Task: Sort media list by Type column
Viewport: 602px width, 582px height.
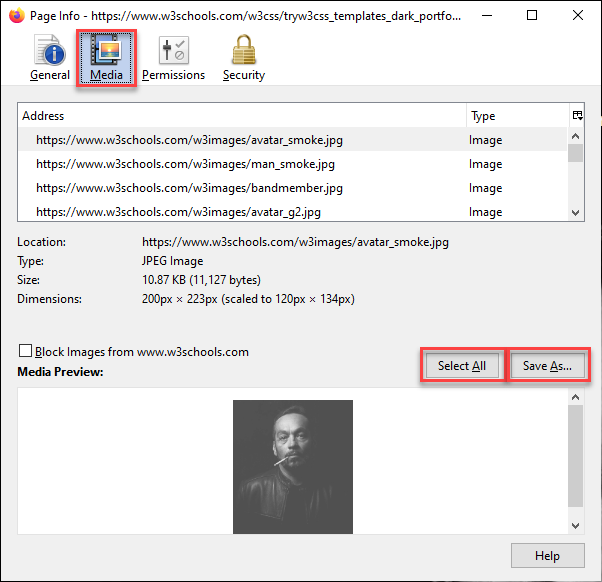Action: pyautogui.click(x=518, y=116)
